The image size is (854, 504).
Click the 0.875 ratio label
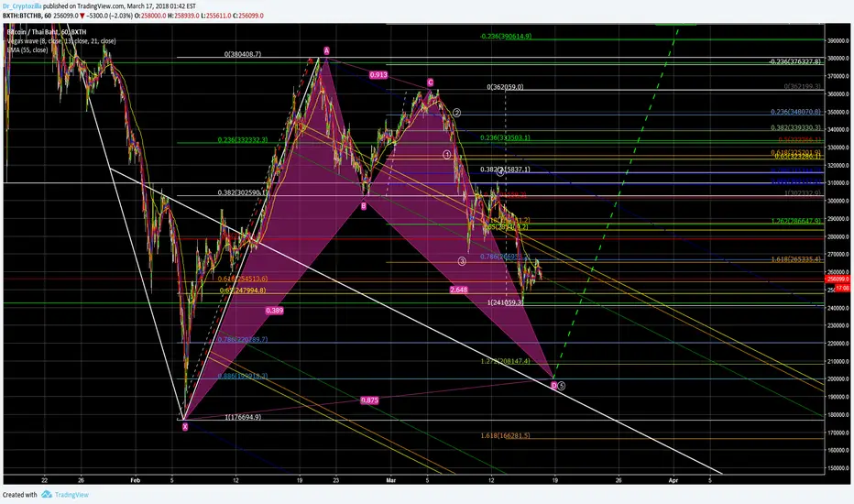pyautogui.click(x=369, y=400)
